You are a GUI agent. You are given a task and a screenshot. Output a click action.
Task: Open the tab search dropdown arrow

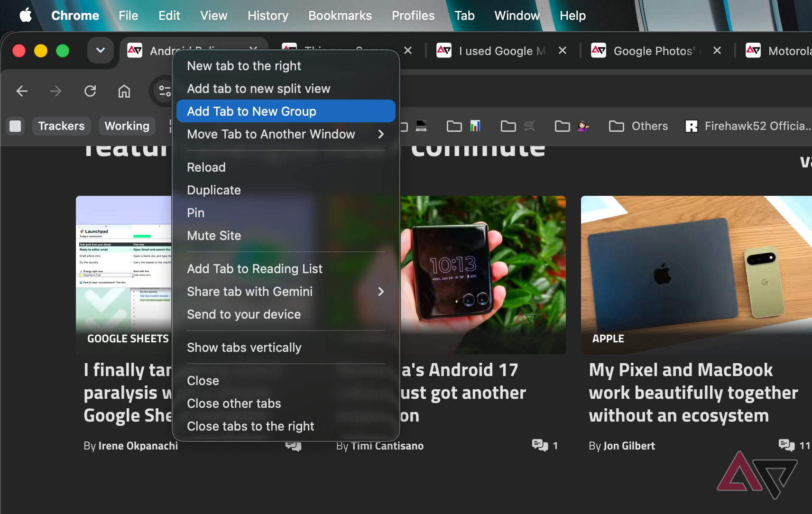[101, 50]
